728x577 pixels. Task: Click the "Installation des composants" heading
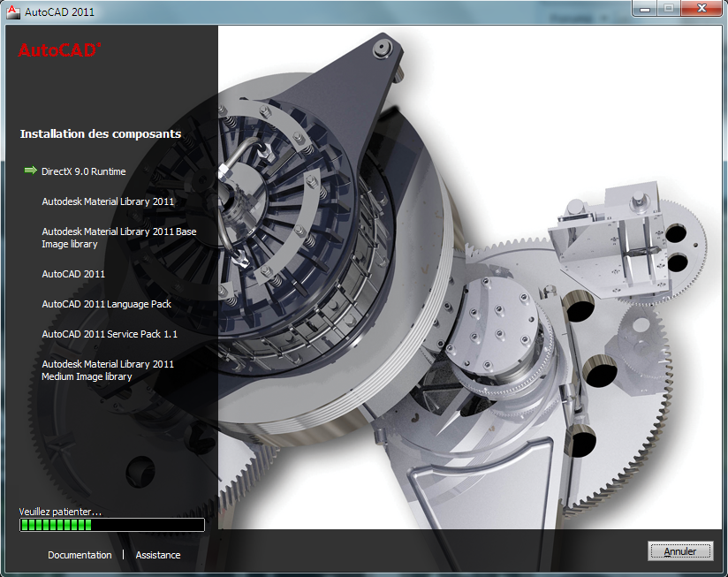[x=101, y=134]
